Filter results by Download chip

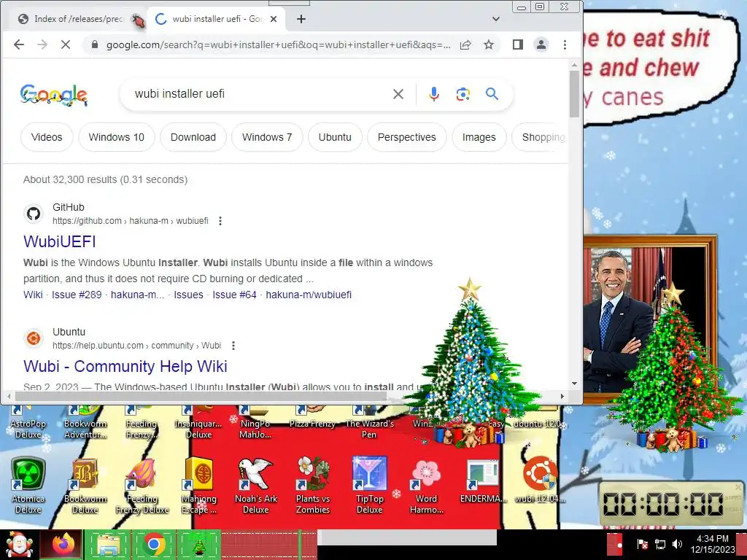(x=193, y=137)
